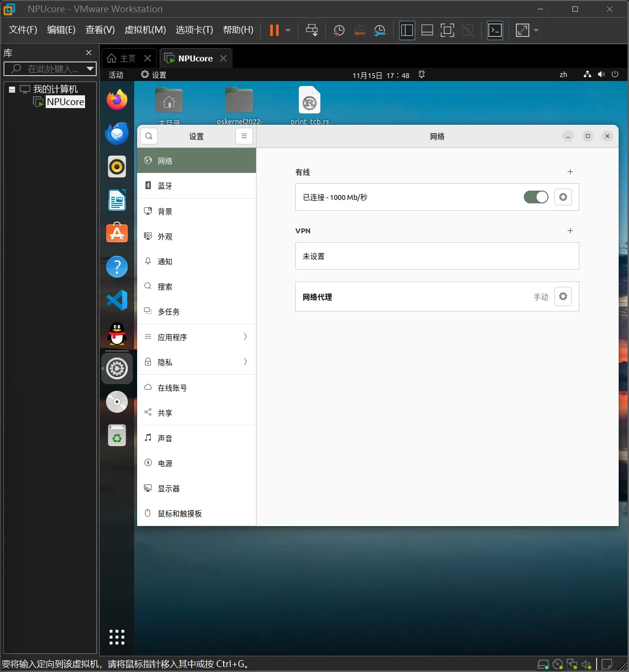Open Firefox from the Ubuntu dock
629x672 pixels.
pos(117,100)
